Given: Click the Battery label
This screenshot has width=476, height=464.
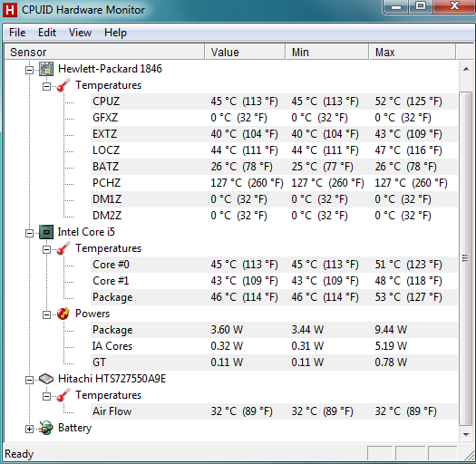Looking at the screenshot, I should tap(74, 428).
